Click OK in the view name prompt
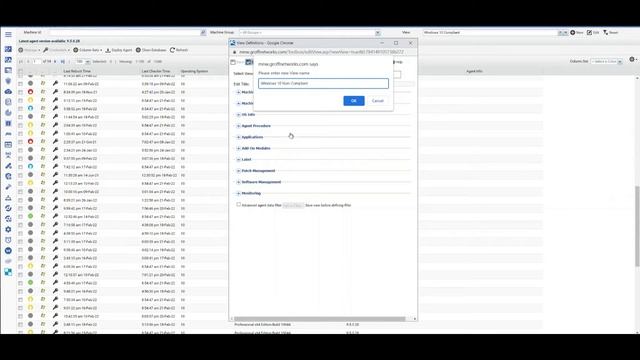The height and width of the screenshot is (360, 640). [354, 100]
